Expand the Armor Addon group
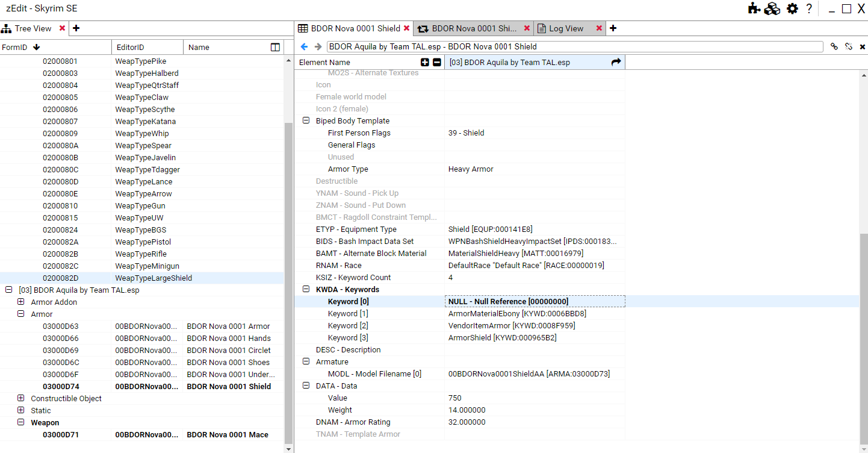 tap(20, 302)
